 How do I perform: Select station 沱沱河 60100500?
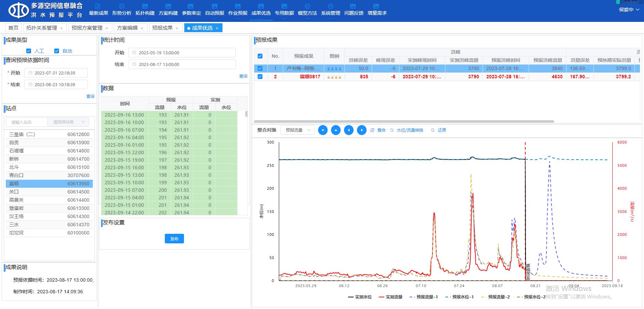(49, 233)
